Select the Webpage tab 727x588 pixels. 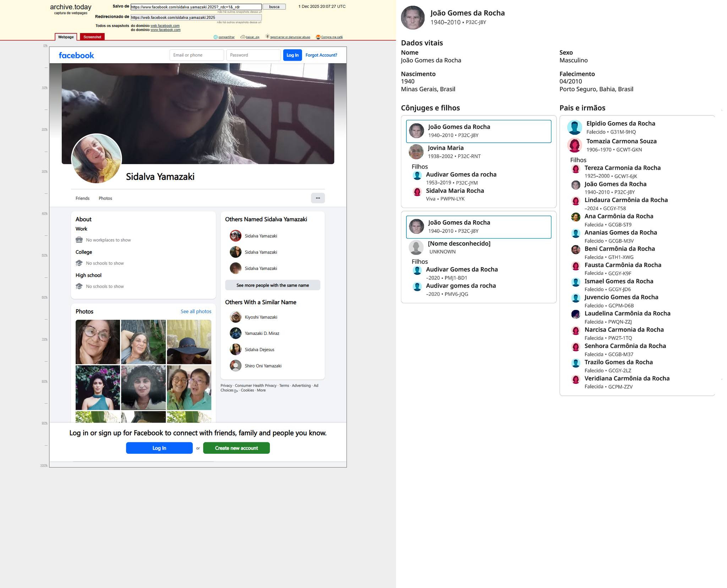[66, 37]
